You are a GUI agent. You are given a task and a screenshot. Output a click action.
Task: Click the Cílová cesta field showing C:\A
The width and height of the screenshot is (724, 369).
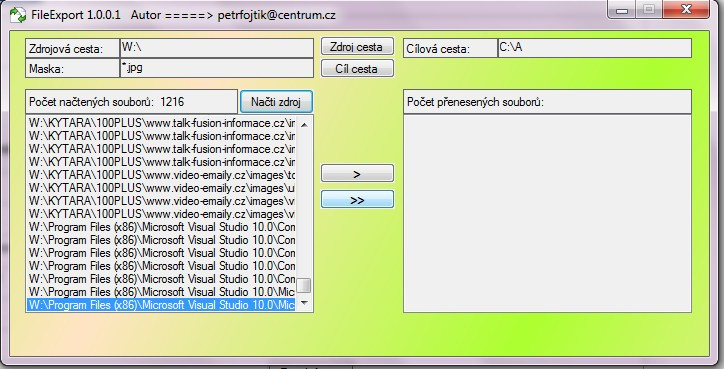pyautogui.click(x=595, y=48)
